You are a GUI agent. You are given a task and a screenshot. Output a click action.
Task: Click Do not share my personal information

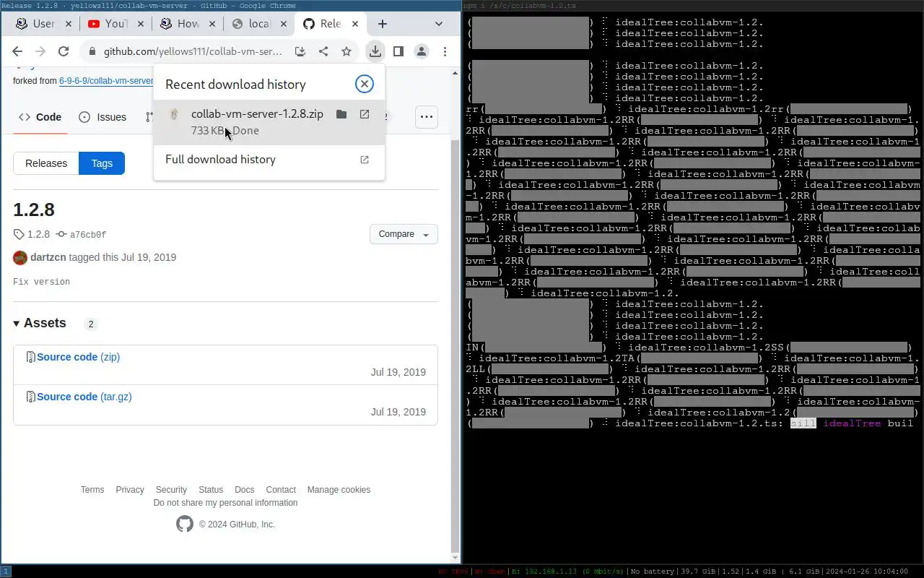click(225, 503)
